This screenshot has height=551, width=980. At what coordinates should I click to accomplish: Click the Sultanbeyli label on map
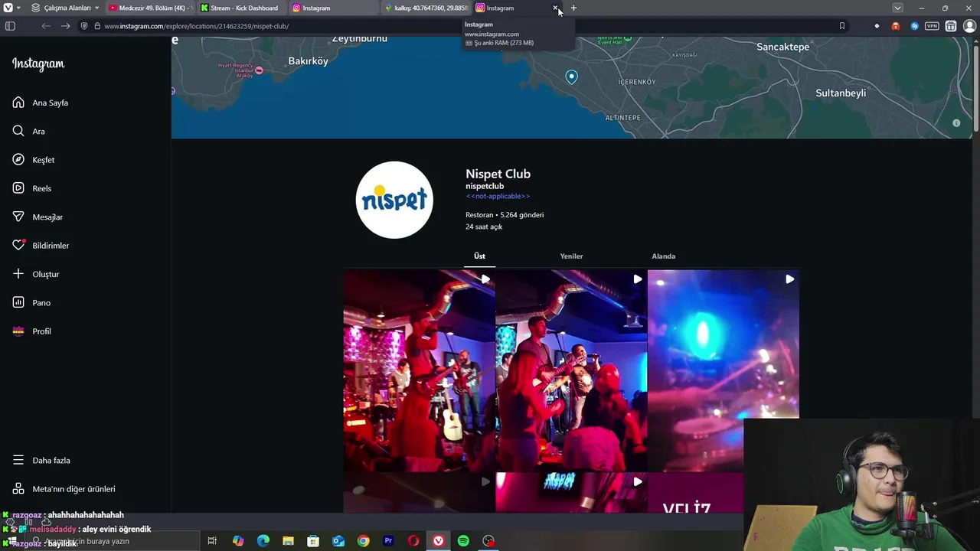[x=841, y=93]
